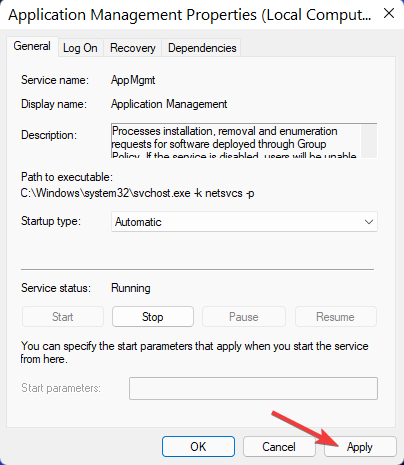Image resolution: width=404 pixels, height=465 pixels.
Task: View the Dependencies tab
Action: click(202, 48)
